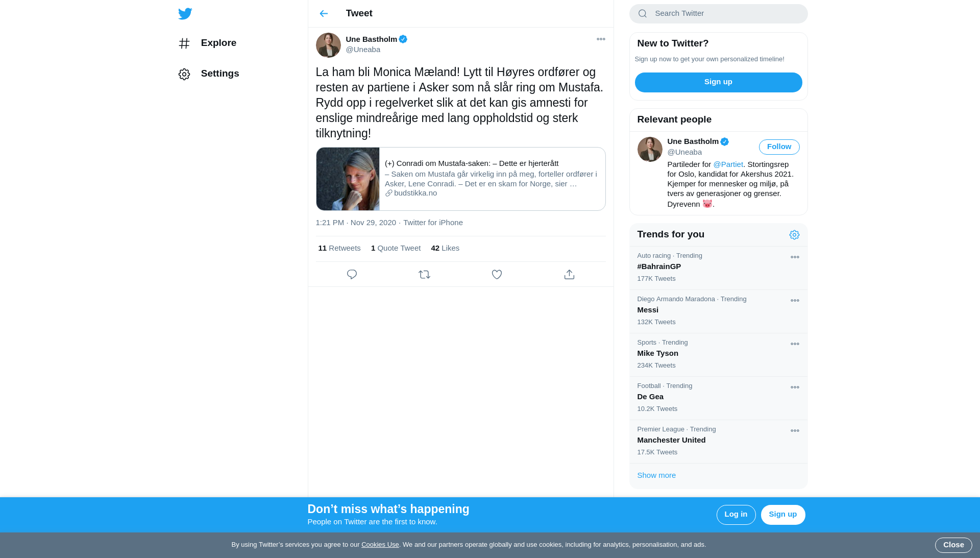
Task: Open Trends settings gear icon
Action: coord(794,235)
